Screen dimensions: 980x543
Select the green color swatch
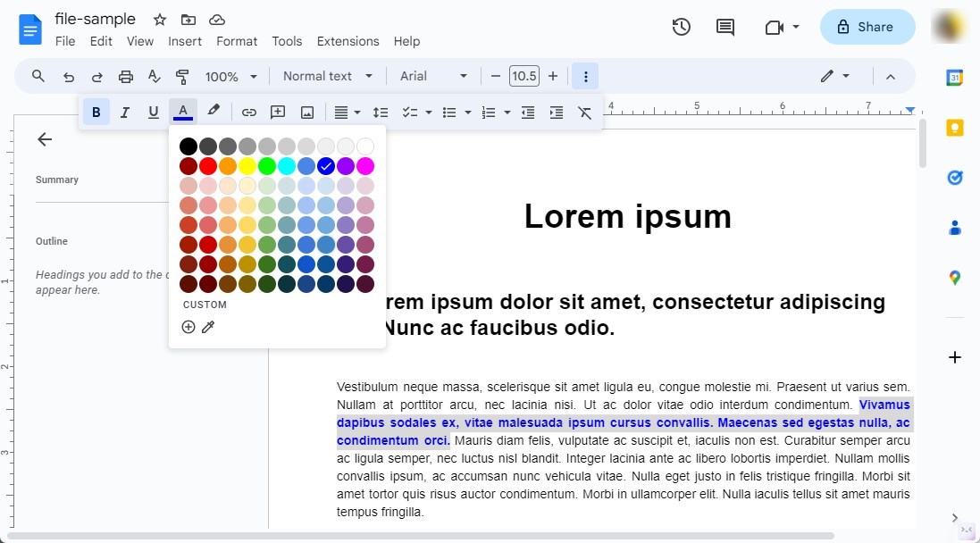pyautogui.click(x=267, y=165)
